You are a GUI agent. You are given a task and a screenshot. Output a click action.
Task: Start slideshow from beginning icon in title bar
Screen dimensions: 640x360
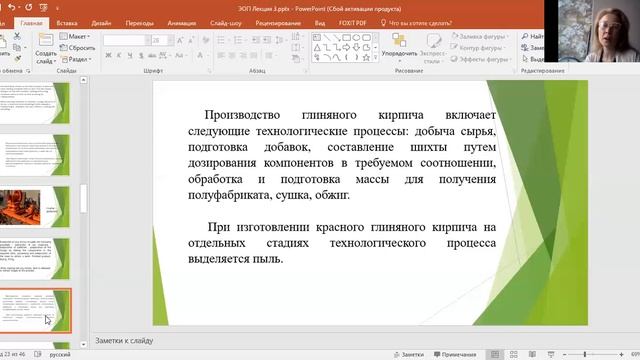tap(44, 7)
